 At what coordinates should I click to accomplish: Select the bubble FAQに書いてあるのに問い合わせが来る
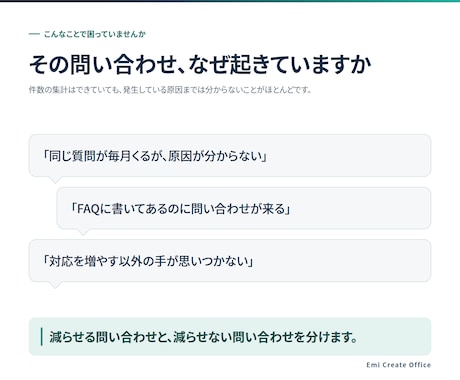click(244, 208)
